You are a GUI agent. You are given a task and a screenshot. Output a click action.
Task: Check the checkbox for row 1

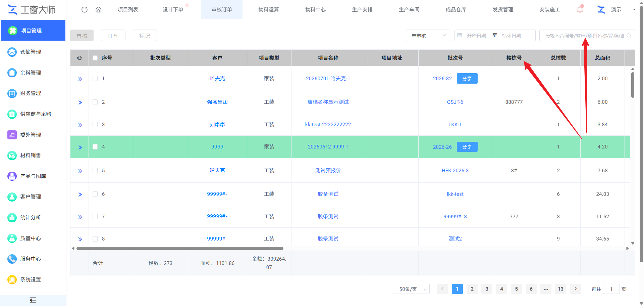click(x=95, y=78)
